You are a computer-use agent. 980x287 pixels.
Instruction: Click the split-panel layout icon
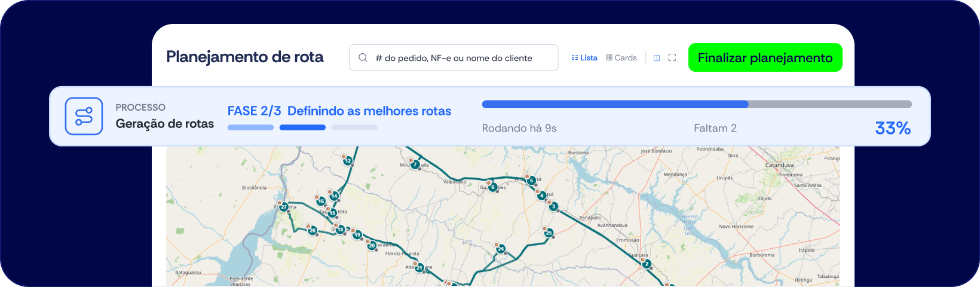click(x=657, y=58)
